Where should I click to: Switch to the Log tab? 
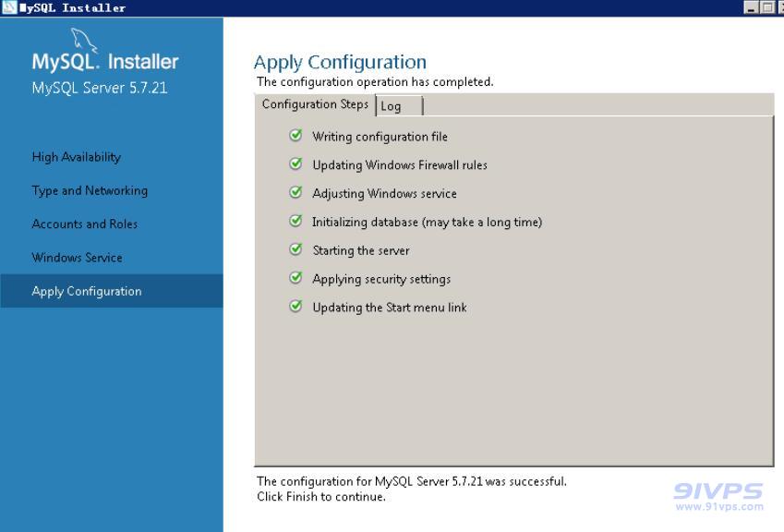point(399,106)
